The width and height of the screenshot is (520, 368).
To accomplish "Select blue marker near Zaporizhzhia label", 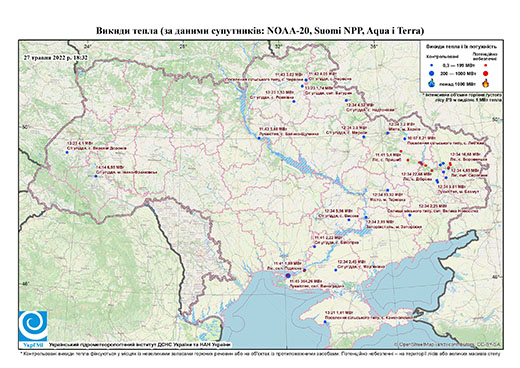I will [x=366, y=217].
